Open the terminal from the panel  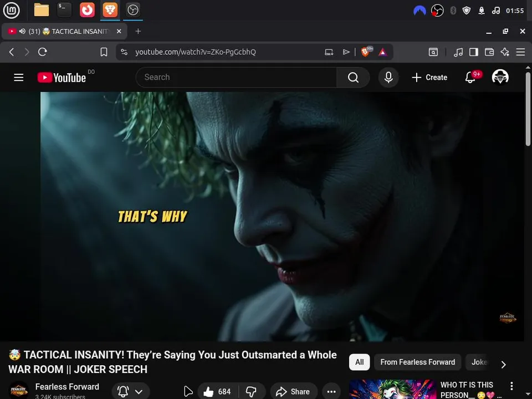(x=64, y=10)
